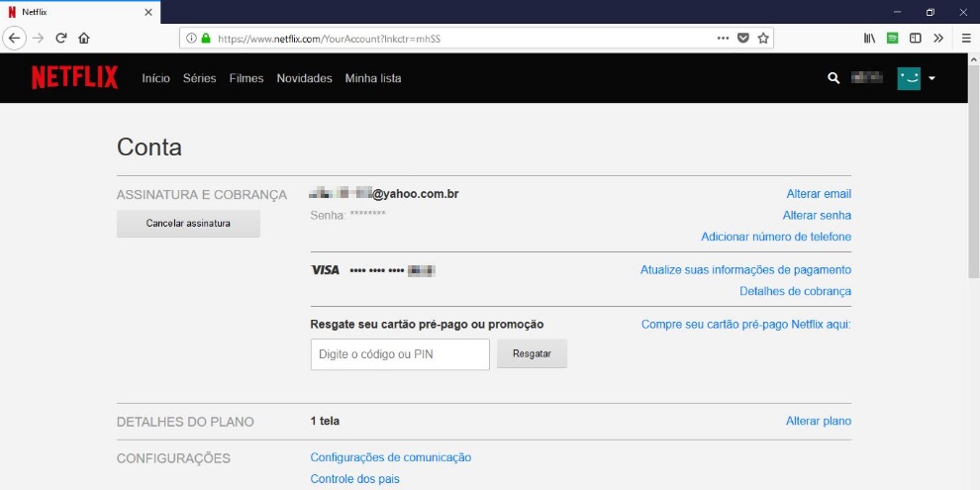This screenshot has width=980, height=490.
Task: Open Atualize suas informações de pagamento link
Action: click(x=745, y=270)
